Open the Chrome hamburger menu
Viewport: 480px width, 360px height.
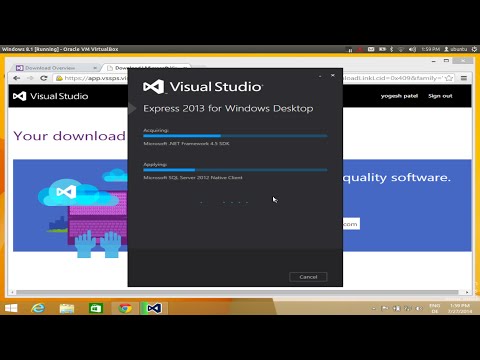464,78
